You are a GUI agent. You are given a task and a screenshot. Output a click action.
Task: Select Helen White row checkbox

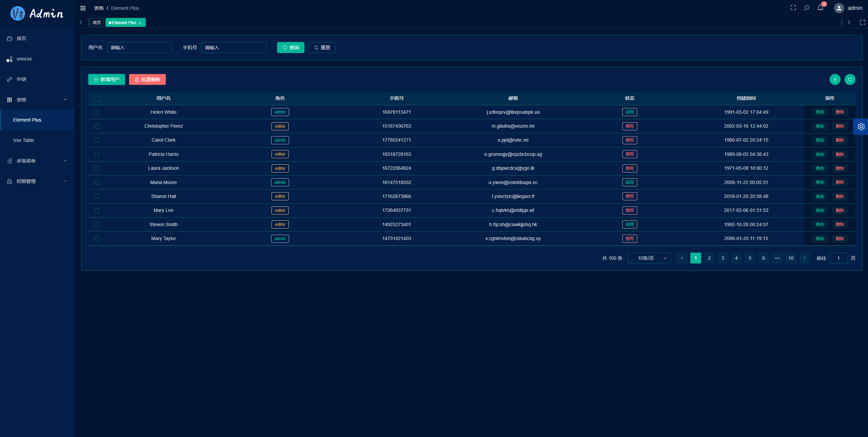tap(97, 112)
